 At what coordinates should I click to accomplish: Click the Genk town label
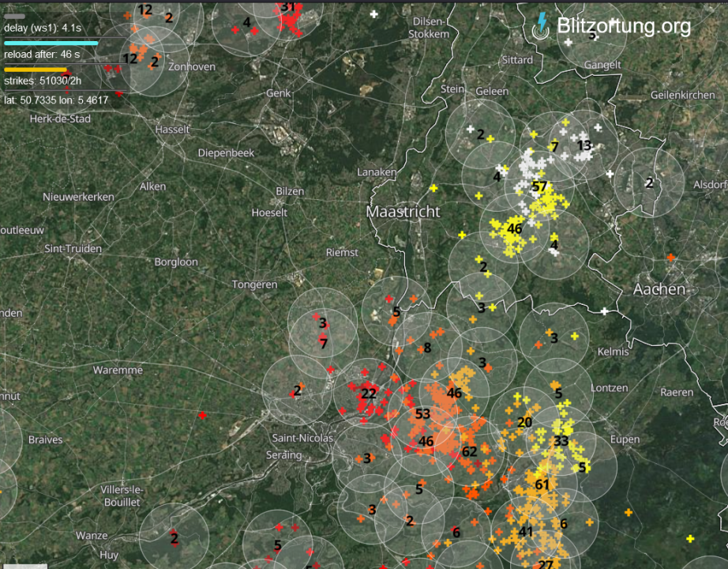tap(278, 93)
